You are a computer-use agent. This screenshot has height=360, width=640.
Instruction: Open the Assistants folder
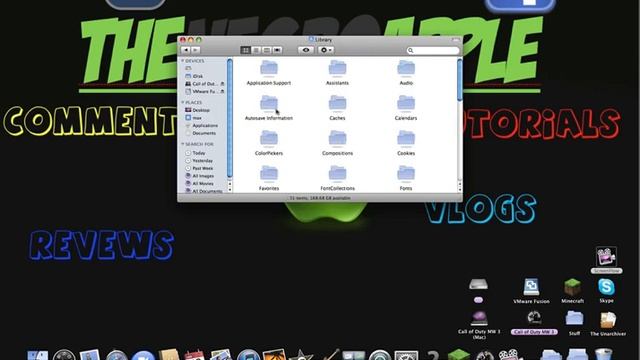337,68
